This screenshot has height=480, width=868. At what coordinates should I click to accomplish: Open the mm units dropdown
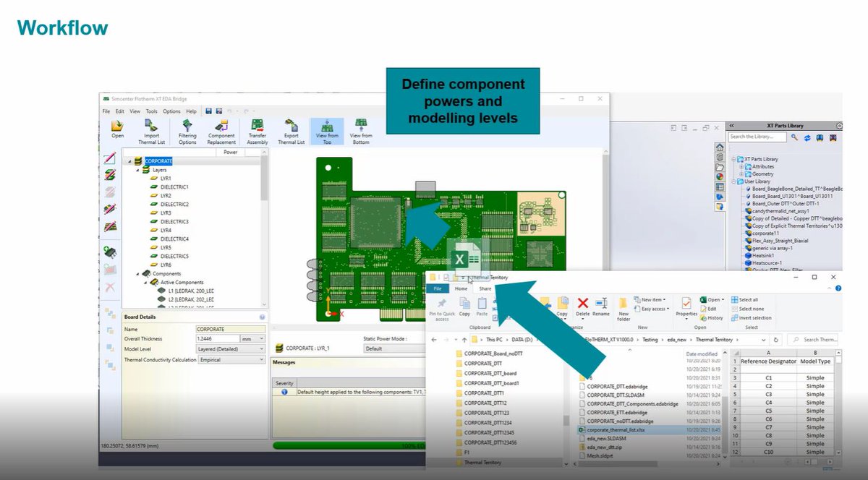(x=253, y=338)
